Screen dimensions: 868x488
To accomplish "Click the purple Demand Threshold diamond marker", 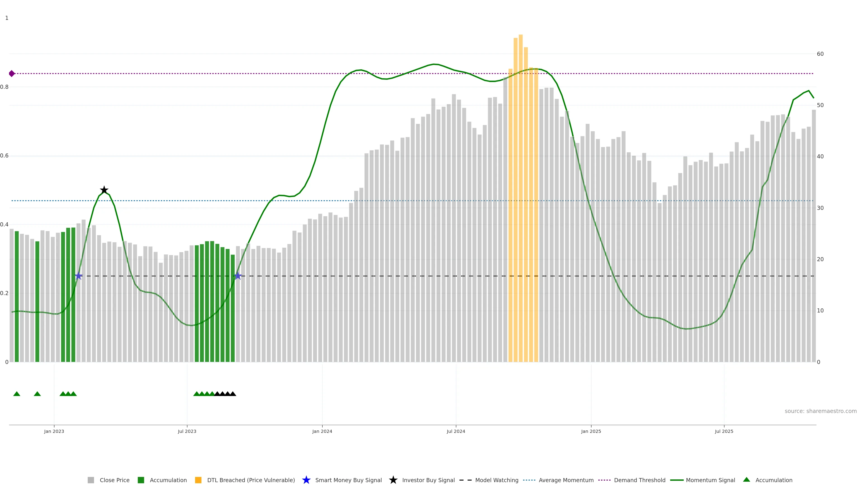I will [x=12, y=73].
